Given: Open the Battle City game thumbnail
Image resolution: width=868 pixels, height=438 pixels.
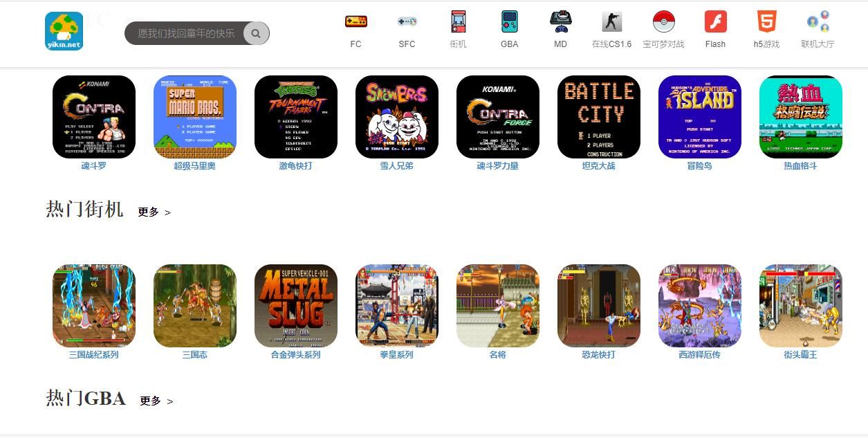Looking at the screenshot, I should [599, 117].
